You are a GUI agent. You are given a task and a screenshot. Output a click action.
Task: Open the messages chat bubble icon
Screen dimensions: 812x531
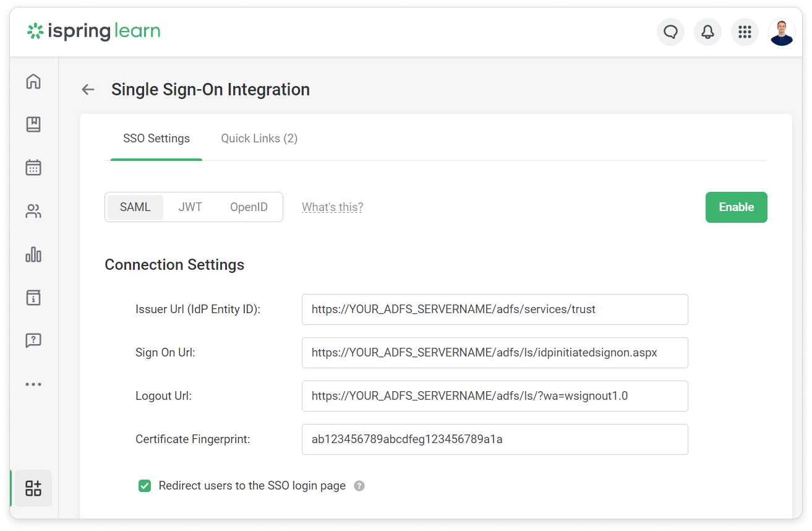pos(670,32)
